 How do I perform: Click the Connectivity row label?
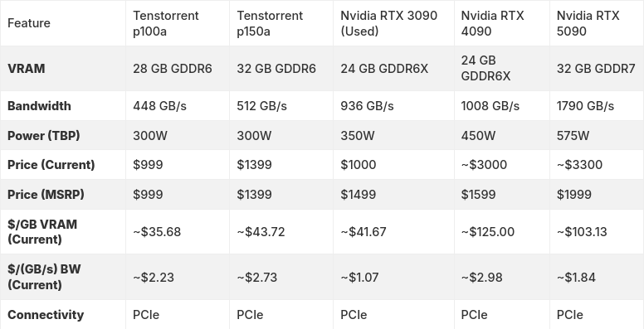click(45, 315)
